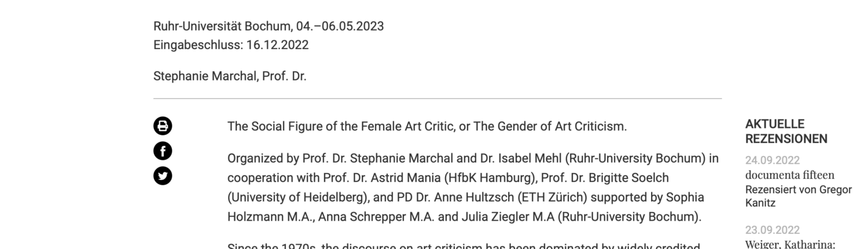Click the Ruhr-Universität Bochum date line

(x=269, y=26)
